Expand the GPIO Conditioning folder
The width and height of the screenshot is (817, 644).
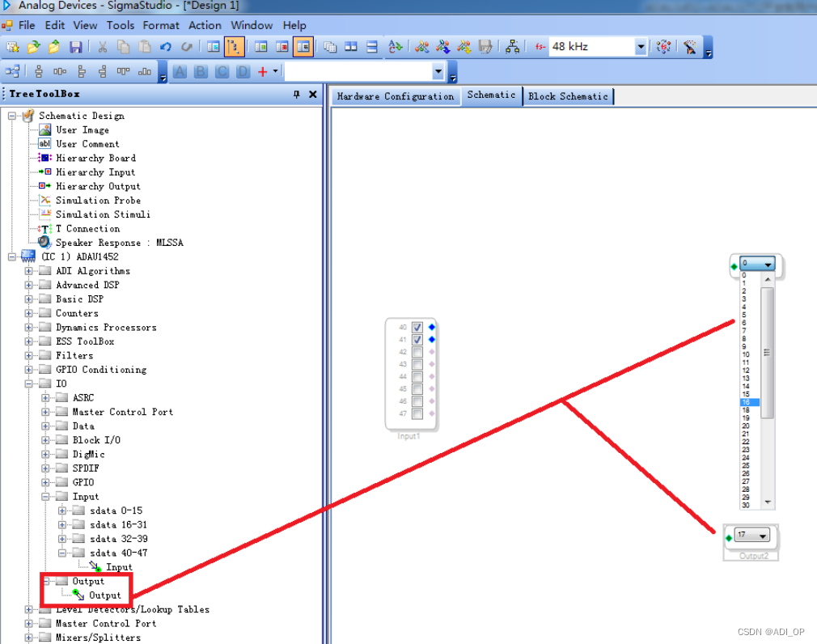pos(28,370)
